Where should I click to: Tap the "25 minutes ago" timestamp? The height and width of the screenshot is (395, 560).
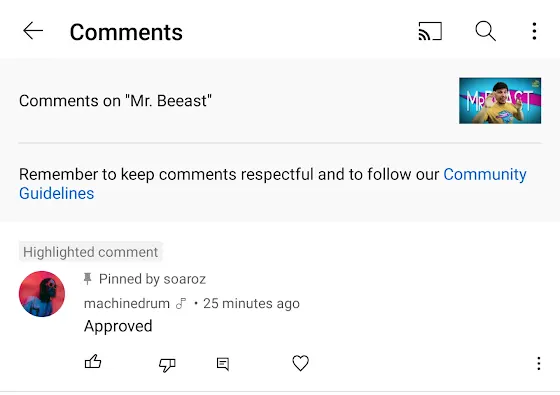pos(251,304)
